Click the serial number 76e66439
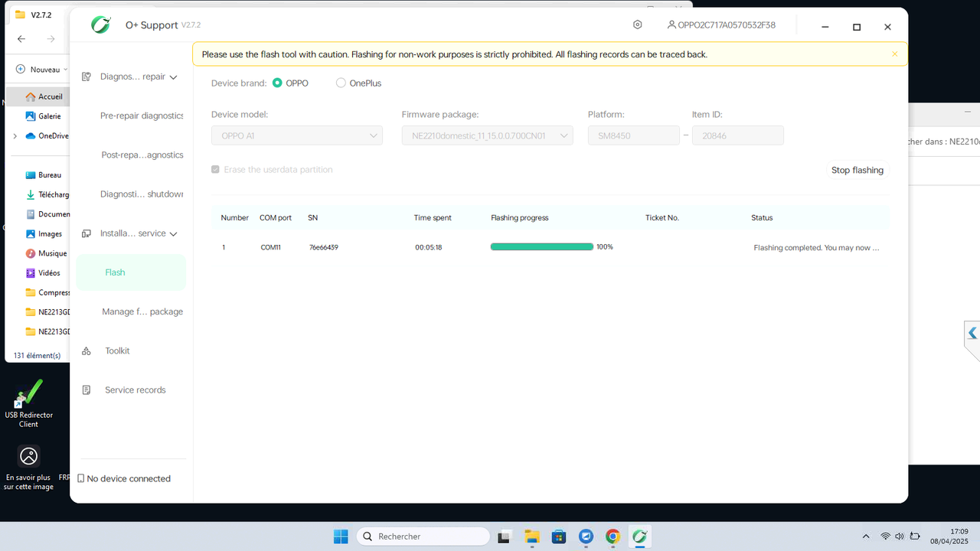This screenshot has height=551, width=980. (324, 248)
